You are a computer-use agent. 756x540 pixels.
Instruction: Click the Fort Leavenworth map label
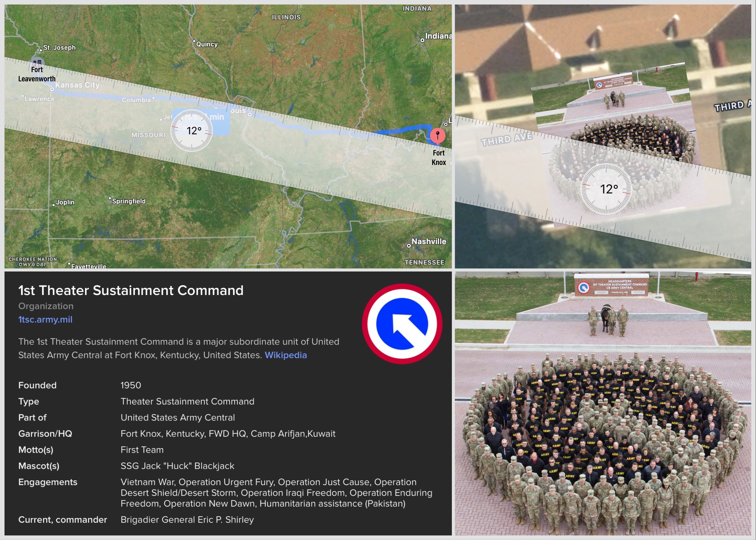[x=37, y=74]
